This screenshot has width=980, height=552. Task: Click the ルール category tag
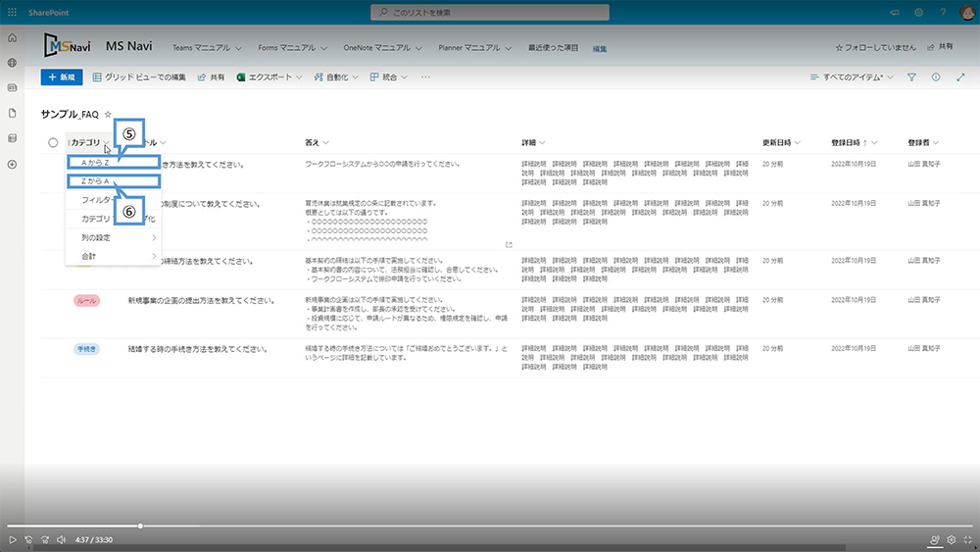tap(86, 301)
